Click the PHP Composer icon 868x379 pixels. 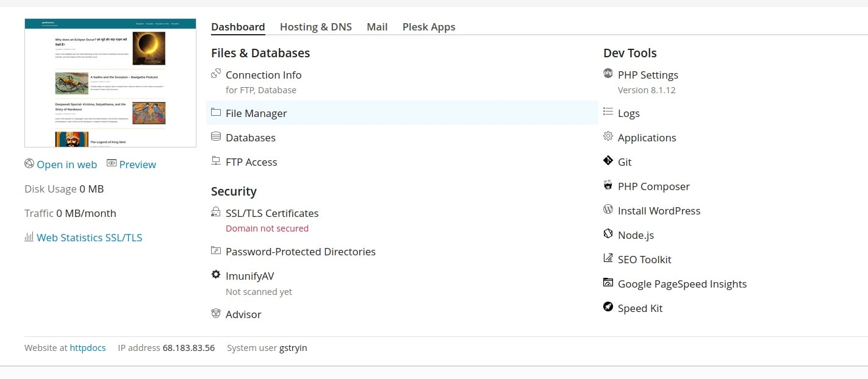point(608,185)
